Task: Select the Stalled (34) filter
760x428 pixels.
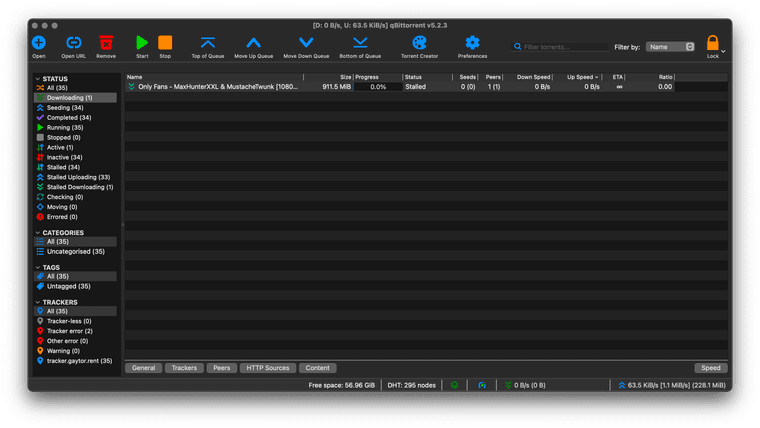Action: [75, 167]
